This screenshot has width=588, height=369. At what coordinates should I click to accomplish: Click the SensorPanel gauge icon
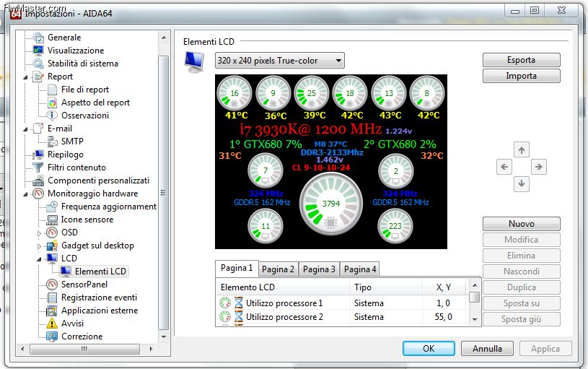52,285
